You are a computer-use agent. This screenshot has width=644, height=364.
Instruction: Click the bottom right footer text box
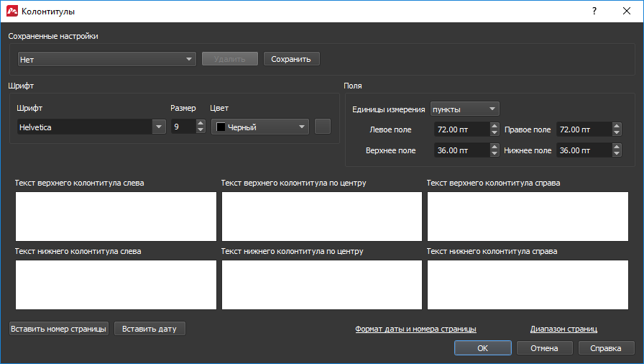point(528,285)
